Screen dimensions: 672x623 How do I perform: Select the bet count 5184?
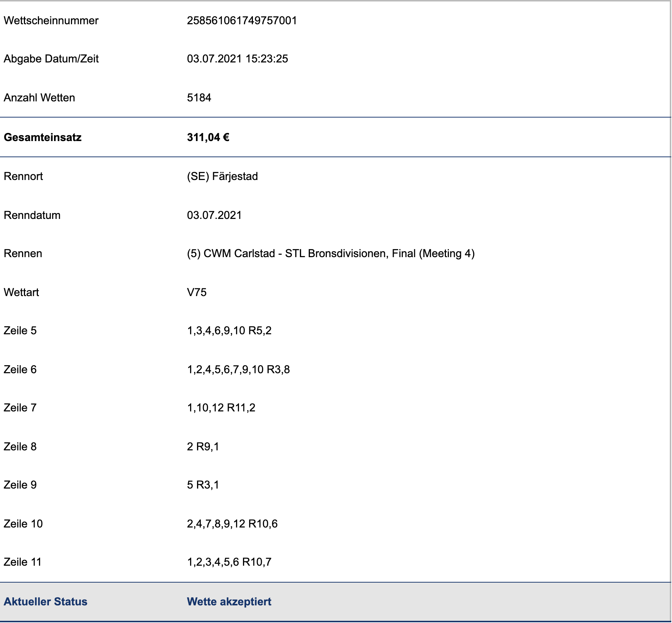tap(199, 98)
